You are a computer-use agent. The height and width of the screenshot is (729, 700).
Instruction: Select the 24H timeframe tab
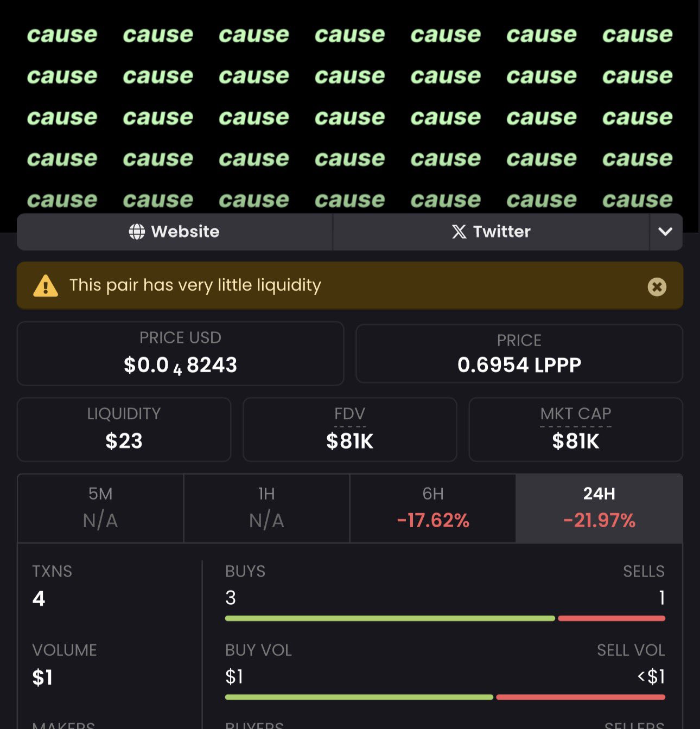599,508
